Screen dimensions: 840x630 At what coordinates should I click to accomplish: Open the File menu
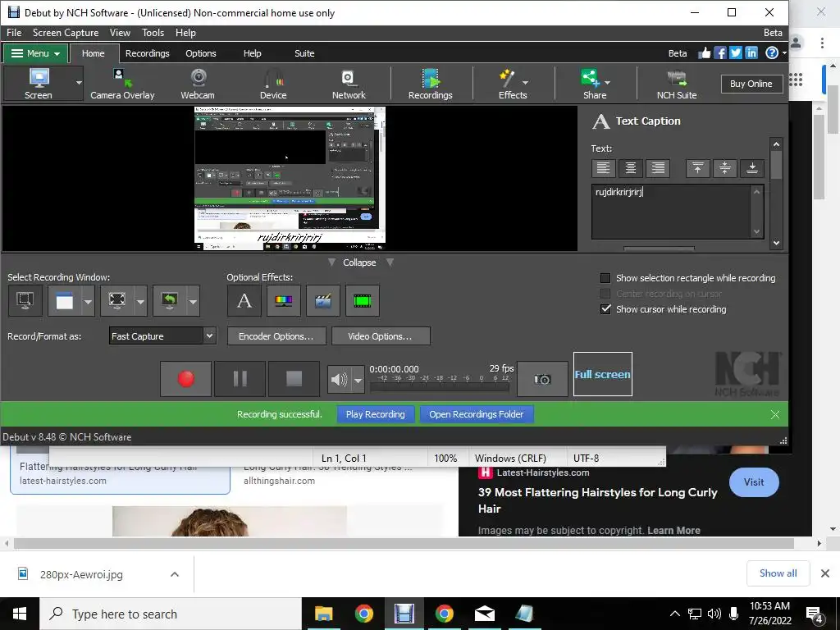click(x=14, y=33)
